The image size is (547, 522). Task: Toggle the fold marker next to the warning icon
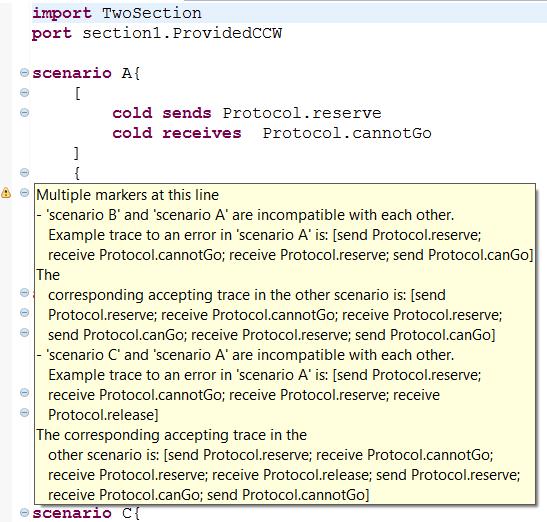coord(24,192)
